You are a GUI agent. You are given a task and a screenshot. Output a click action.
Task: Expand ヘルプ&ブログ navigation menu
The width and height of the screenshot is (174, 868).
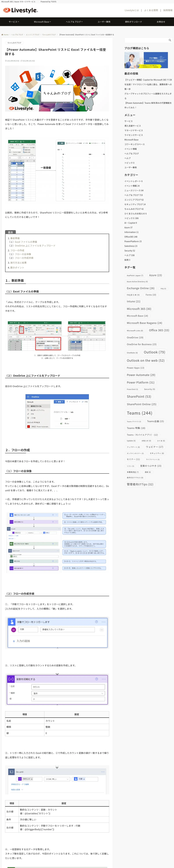[x=74, y=22]
